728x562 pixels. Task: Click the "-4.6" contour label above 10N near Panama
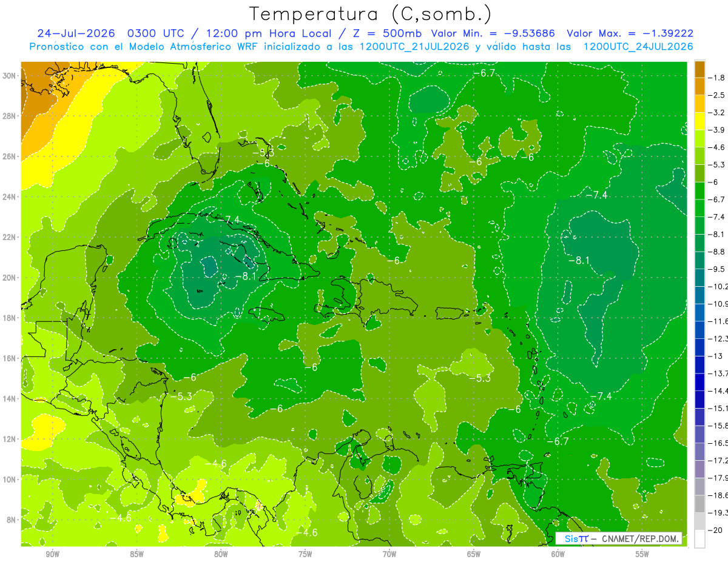point(215,464)
